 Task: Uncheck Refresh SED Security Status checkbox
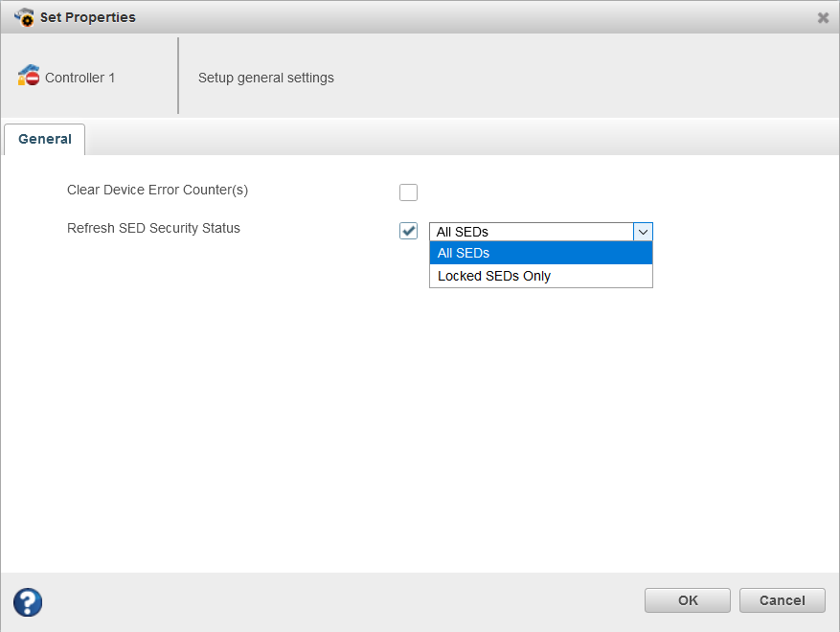pos(409,231)
